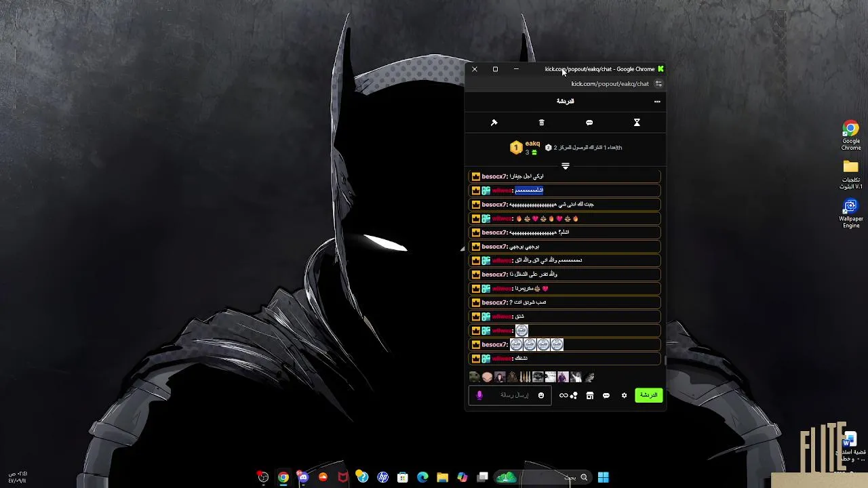Minimize the Kick chat popout window
Viewport: 868px width, 488px height.
click(x=516, y=69)
